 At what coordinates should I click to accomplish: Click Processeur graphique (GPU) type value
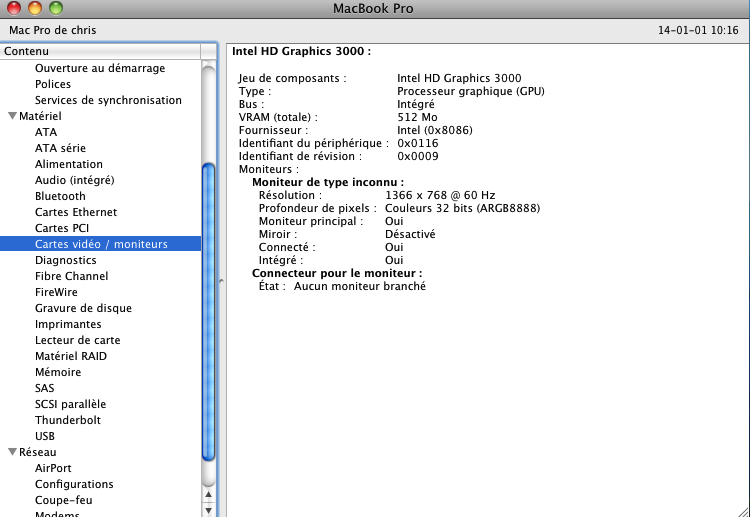(471, 91)
